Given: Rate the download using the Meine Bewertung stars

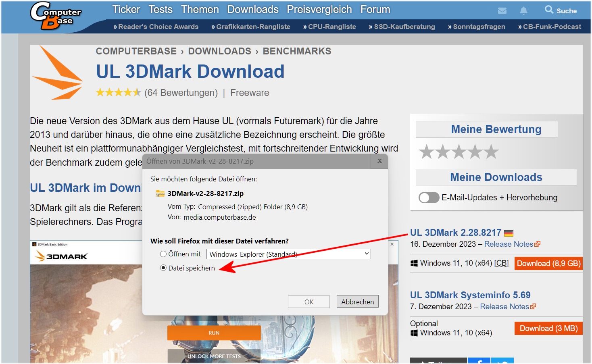Looking at the screenshot, I should (x=459, y=152).
